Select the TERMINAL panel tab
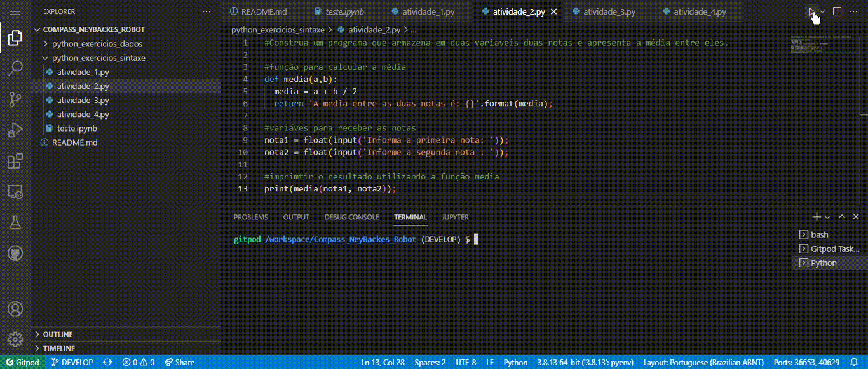Screen dimensions: 868x369 (410, 217)
